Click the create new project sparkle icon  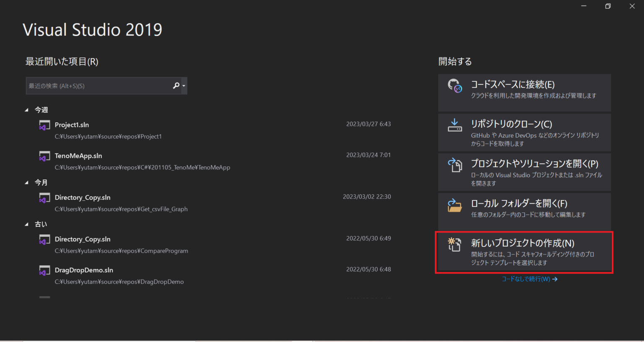454,245
